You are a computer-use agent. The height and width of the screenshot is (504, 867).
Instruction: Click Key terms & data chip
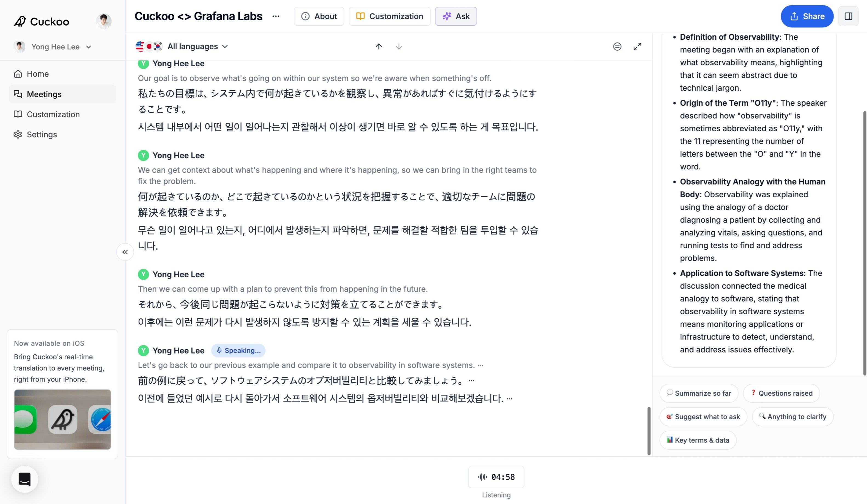pyautogui.click(x=698, y=440)
